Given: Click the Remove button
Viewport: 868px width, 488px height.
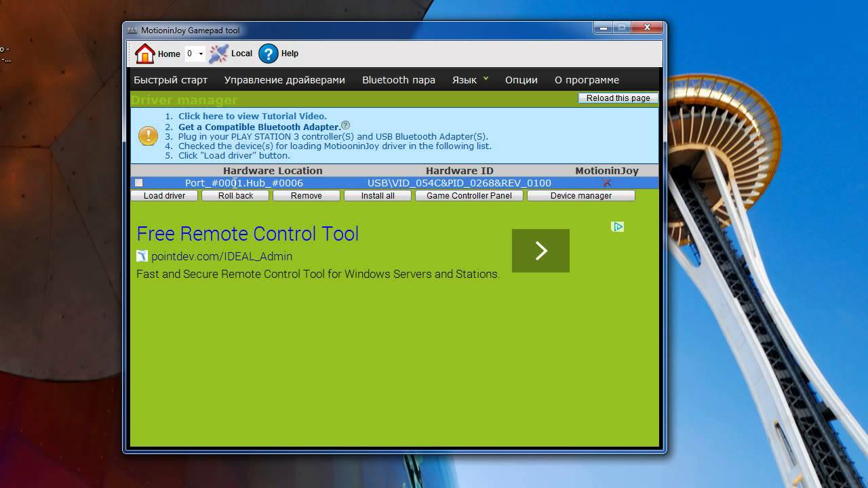Looking at the screenshot, I should point(307,196).
